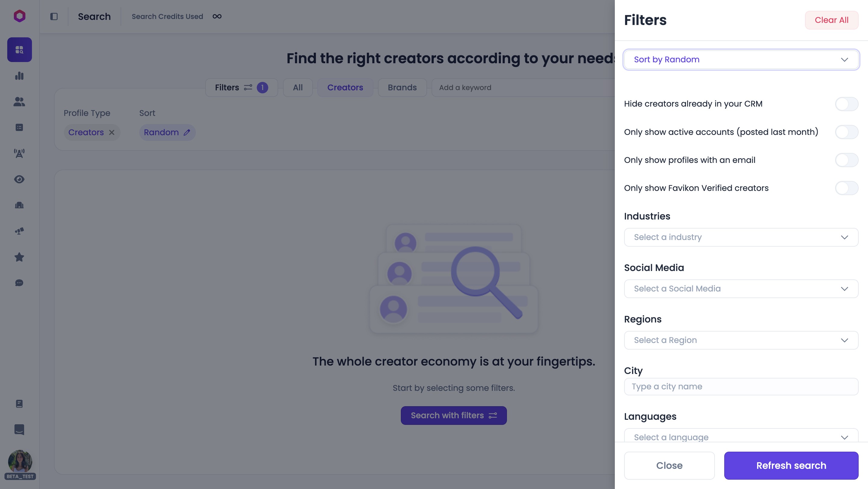Image resolution: width=868 pixels, height=489 pixels.
Task: Open the Select a industry dropdown
Action: pyautogui.click(x=741, y=237)
